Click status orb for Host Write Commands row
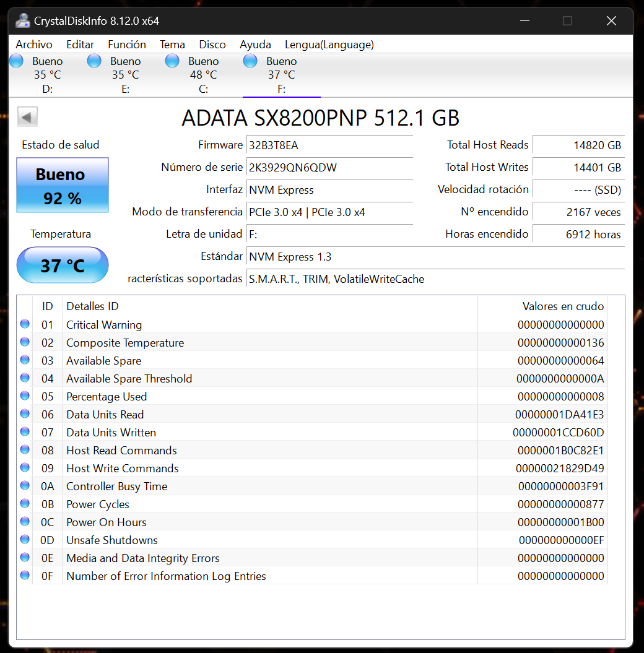 tap(25, 467)
